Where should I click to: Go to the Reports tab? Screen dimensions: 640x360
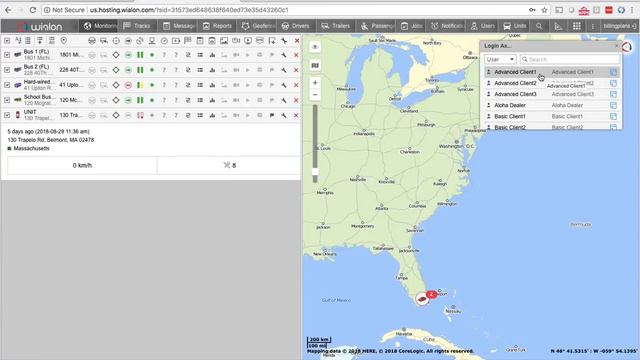[217, 26]
